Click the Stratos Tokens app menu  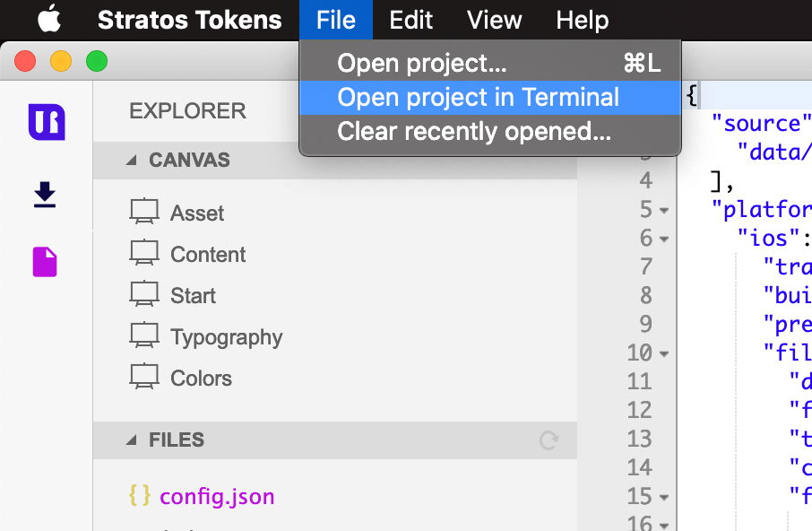coord(189,21)
